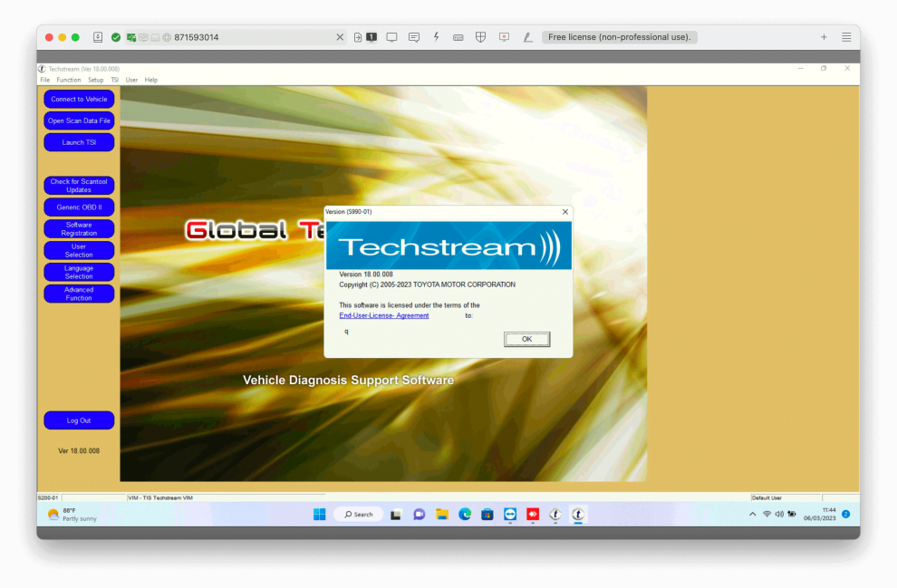Image resolution: width=897 pixels, height=588 pixels.
Task: Open the TIS menu
Action: point(114,80)
